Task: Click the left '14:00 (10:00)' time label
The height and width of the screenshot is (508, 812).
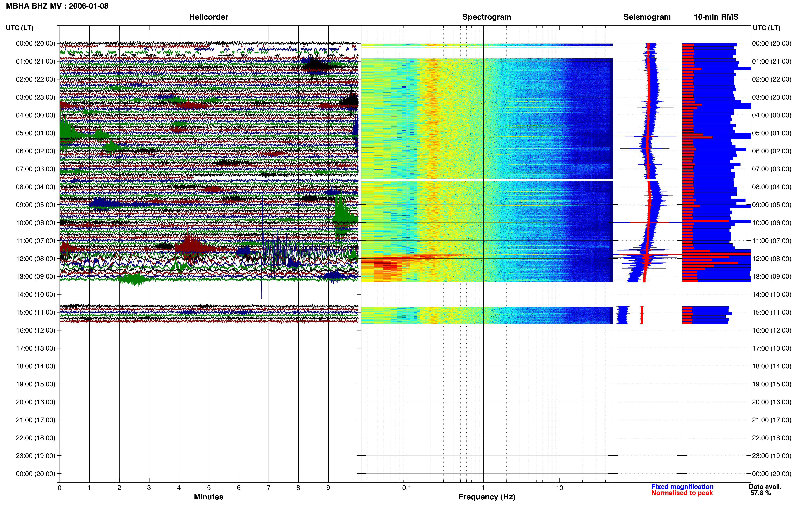Action: pos(36,294)
